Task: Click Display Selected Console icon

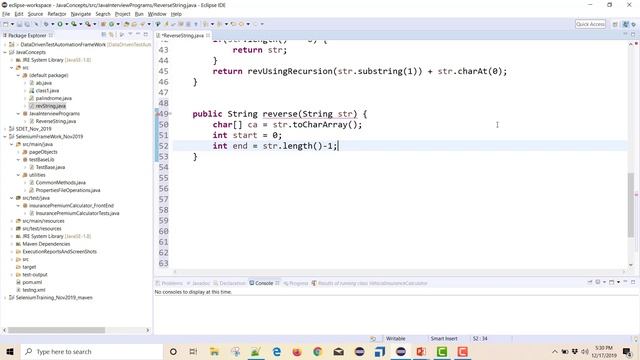Action: [x=598, y=282]
